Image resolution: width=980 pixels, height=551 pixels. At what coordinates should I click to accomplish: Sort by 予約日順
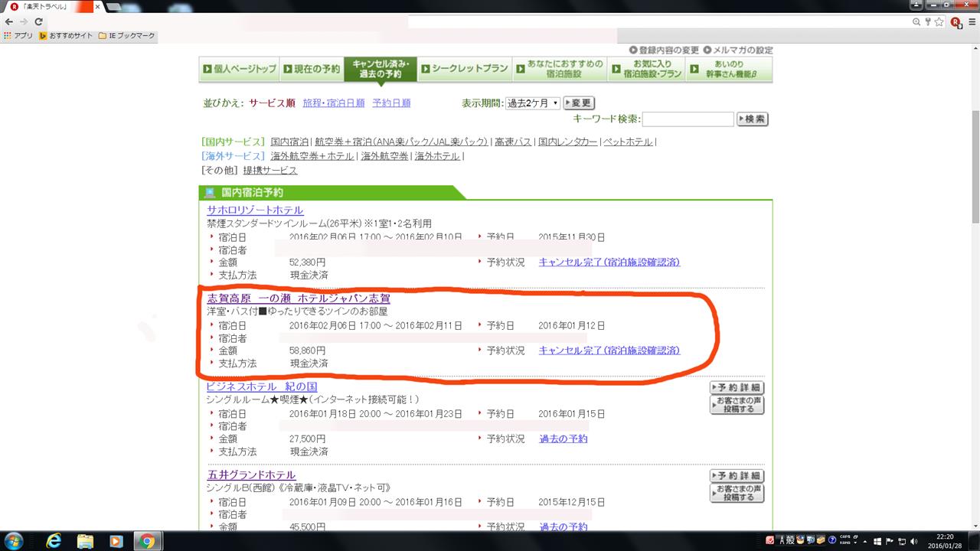[391, 103]
